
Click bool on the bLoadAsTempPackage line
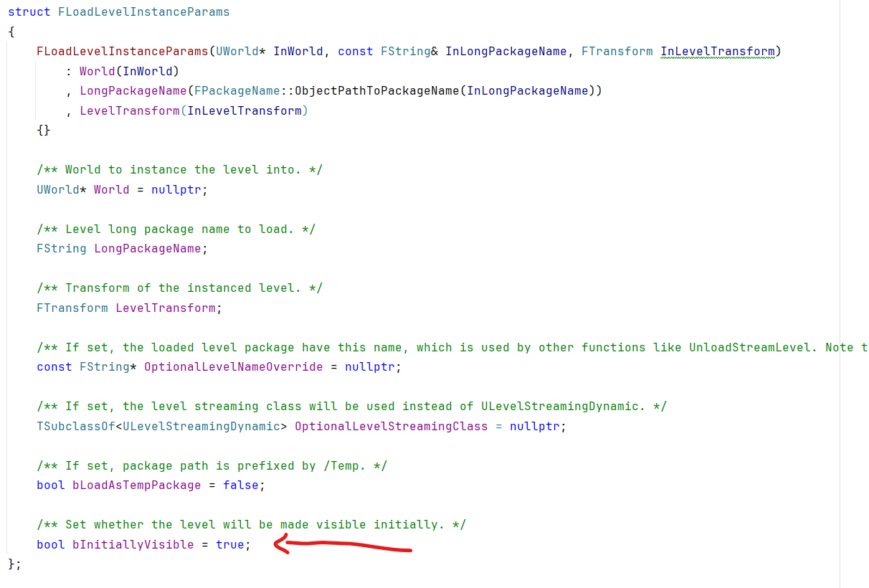[51, 485]
